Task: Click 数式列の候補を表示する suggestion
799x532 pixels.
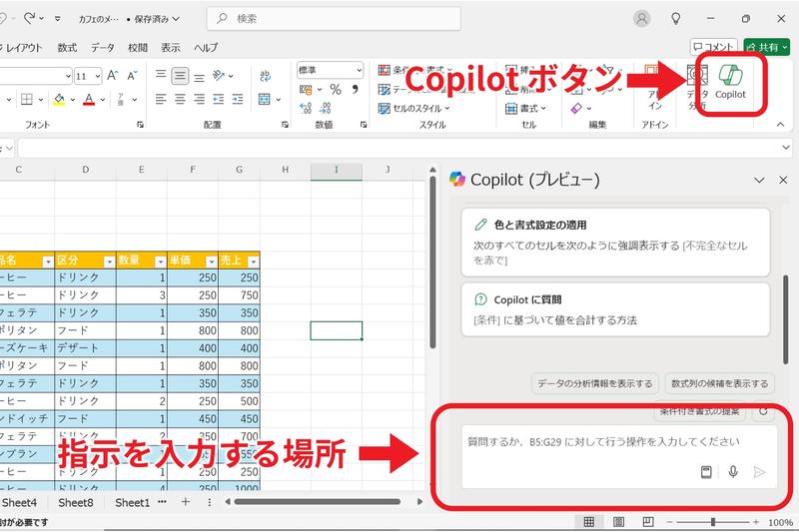Action: [719, 383]
